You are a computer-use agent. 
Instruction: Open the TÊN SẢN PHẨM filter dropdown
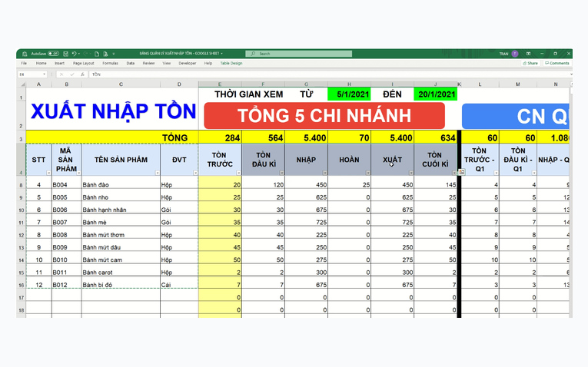click(x=157, y=173)
